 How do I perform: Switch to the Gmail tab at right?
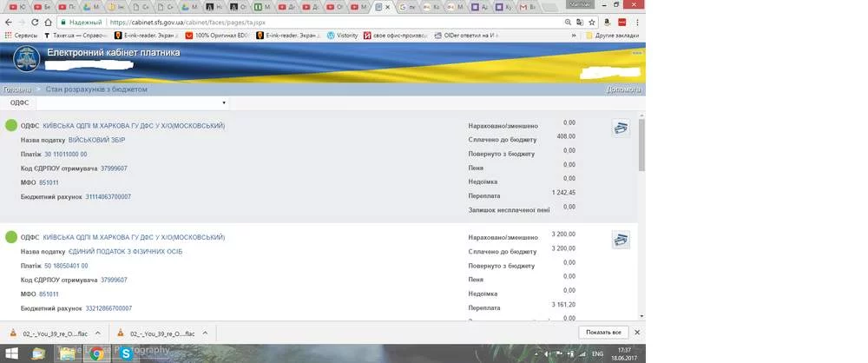[x=527, y=7]
